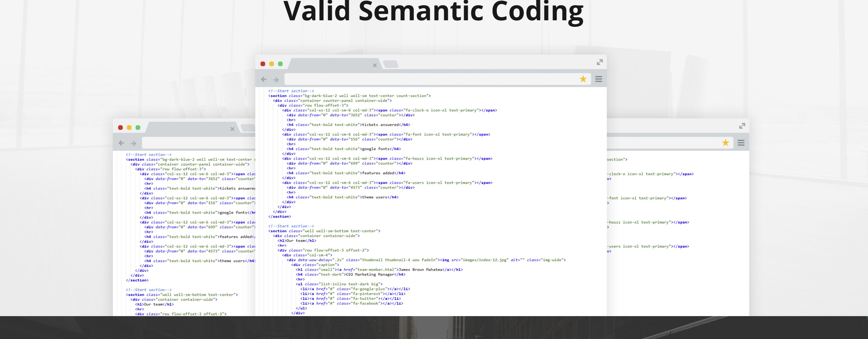Click the green maximize dot of the center window
The height and width of the screenshot is (339, 868).
pyautogui.click(x=280, y=64)
